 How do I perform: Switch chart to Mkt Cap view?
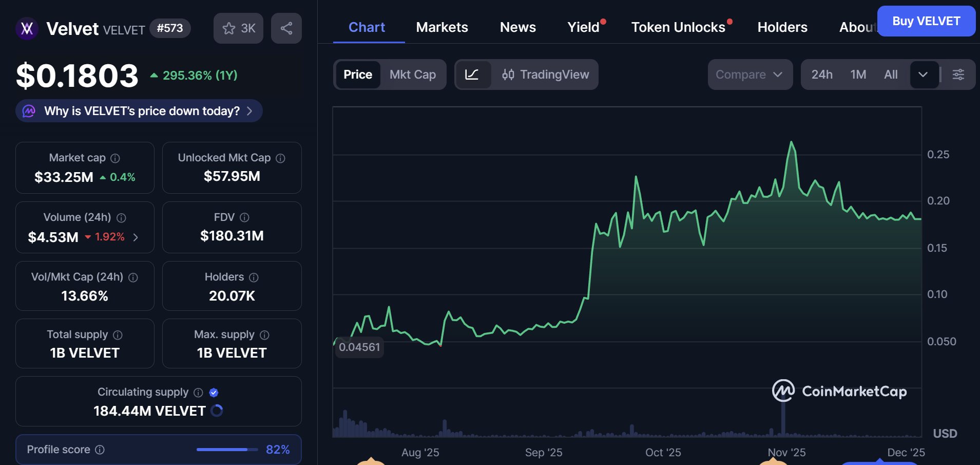coord(413,75)
